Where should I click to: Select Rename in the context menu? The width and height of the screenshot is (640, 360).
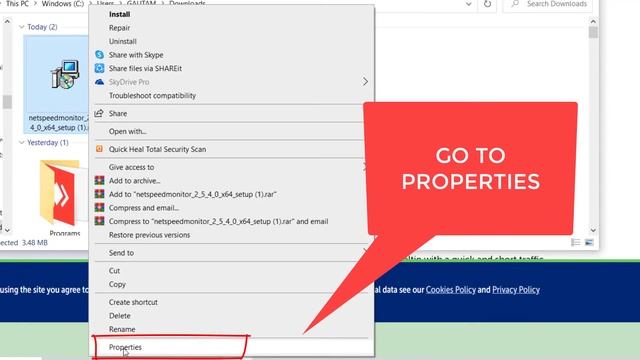click(122, 329)
